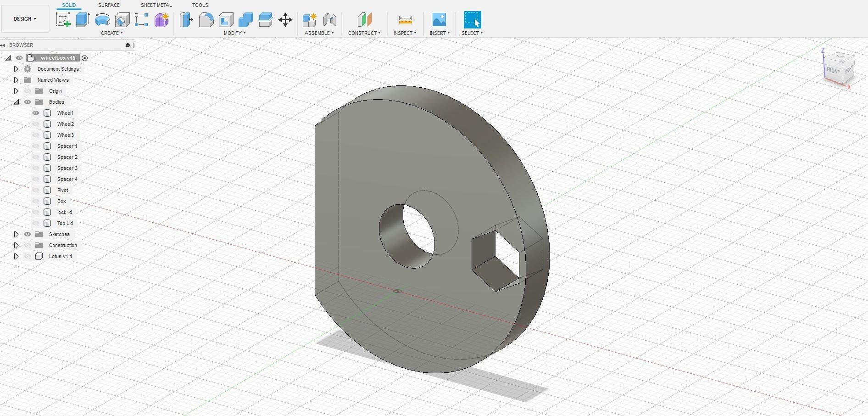Click the Browser panel minimize dot
The height and width of the screenshot is (416, 868).
click(128, 45)
